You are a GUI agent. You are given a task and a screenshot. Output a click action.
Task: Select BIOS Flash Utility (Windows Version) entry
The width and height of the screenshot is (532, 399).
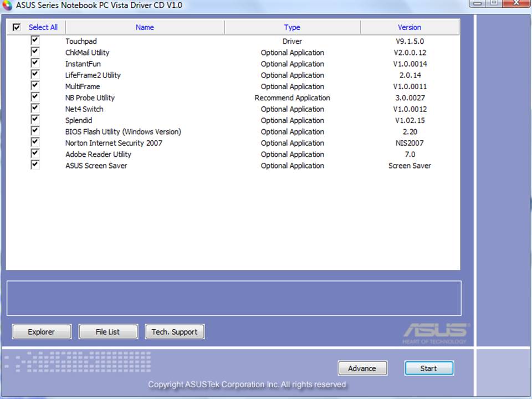(123, 132)
